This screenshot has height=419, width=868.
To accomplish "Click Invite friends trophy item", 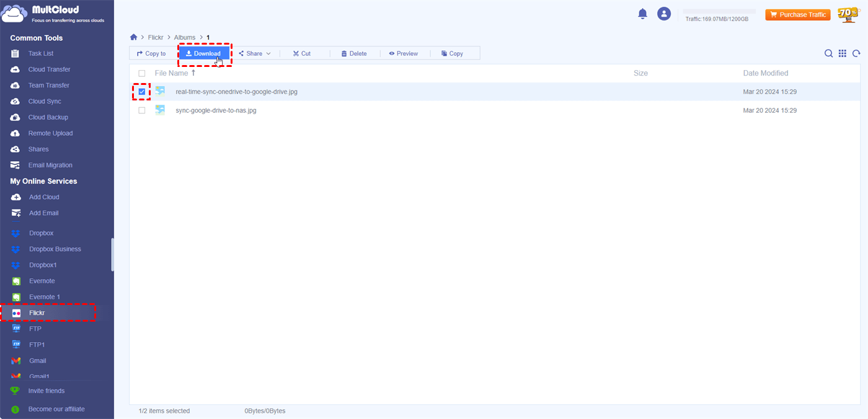I will 46,391.
